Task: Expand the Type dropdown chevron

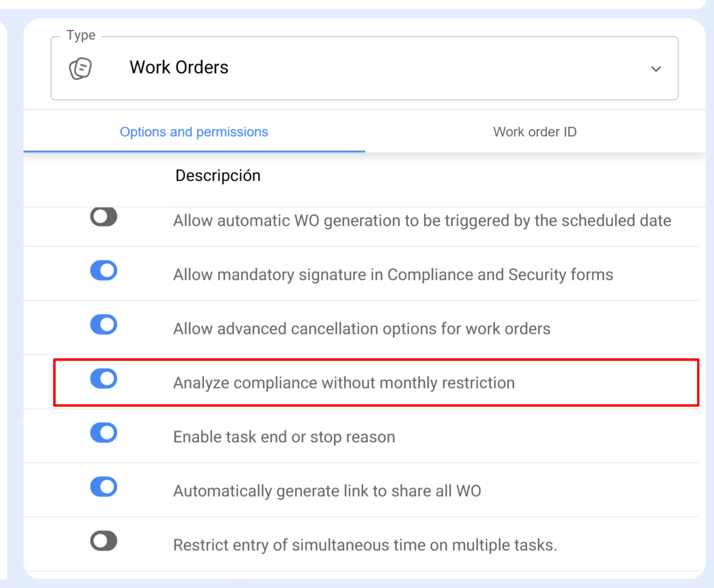Action: tap(655, 69)
